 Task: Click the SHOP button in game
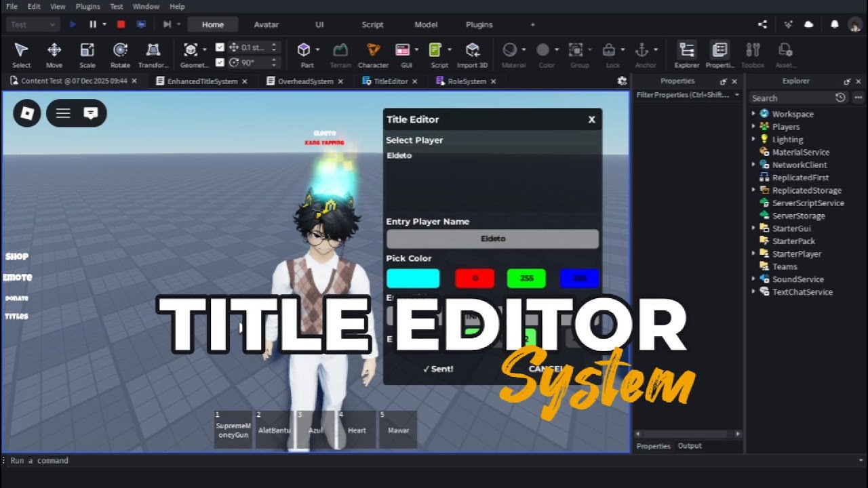(x=17, y=256)
